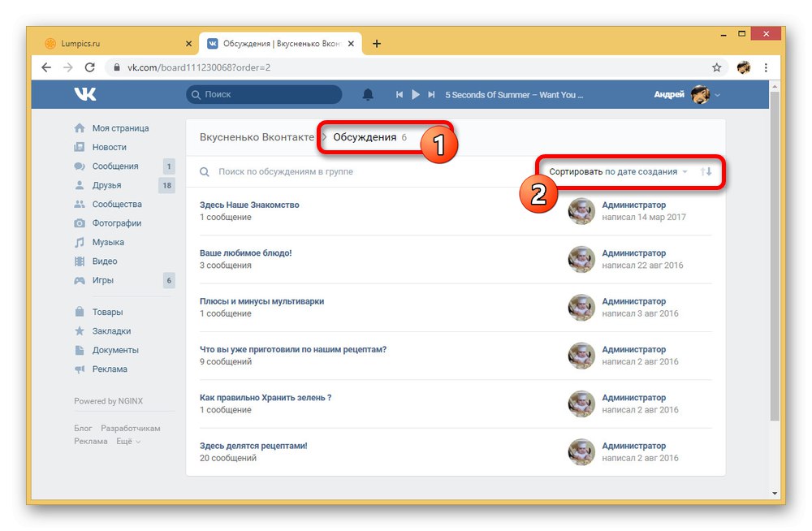This screenshot has width=812, height=531.
Task: Open a new browser tab with plus
Action: click(x=377, y=44)
